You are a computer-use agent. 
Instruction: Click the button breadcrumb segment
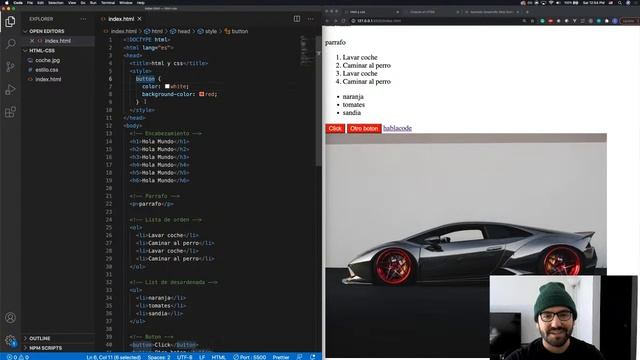239,31
